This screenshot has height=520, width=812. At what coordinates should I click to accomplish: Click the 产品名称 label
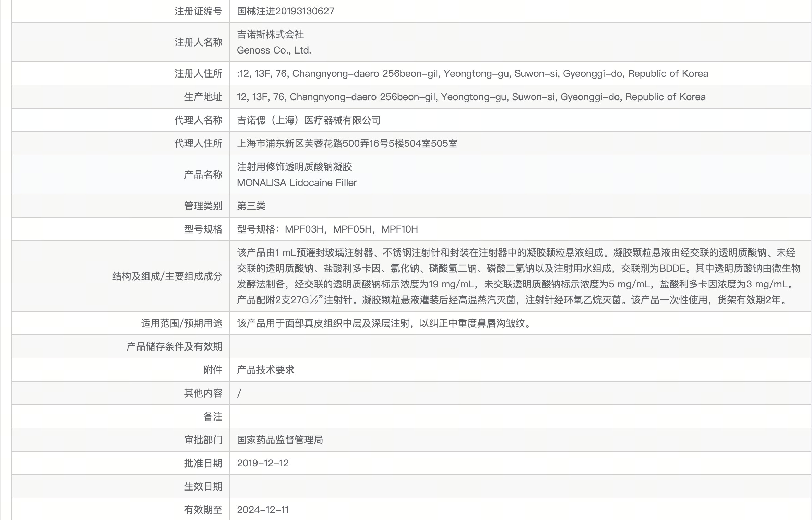click(x=203, y=175)
